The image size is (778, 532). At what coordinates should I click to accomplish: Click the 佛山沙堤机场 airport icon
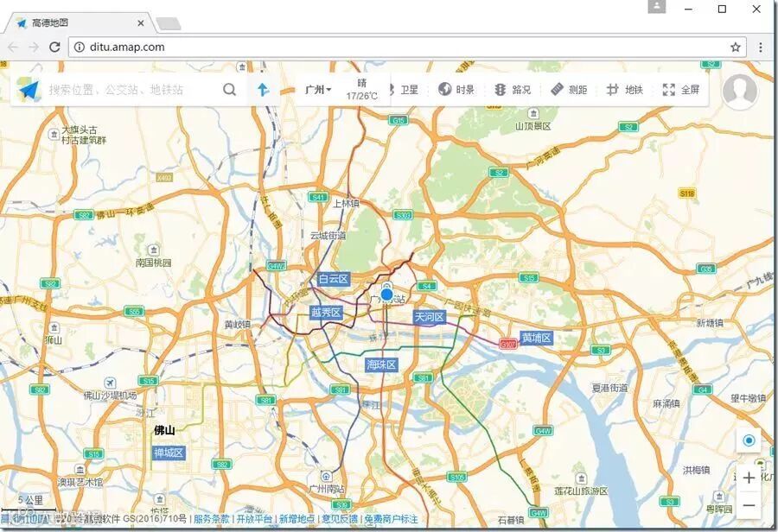click(x=110, y=383)
